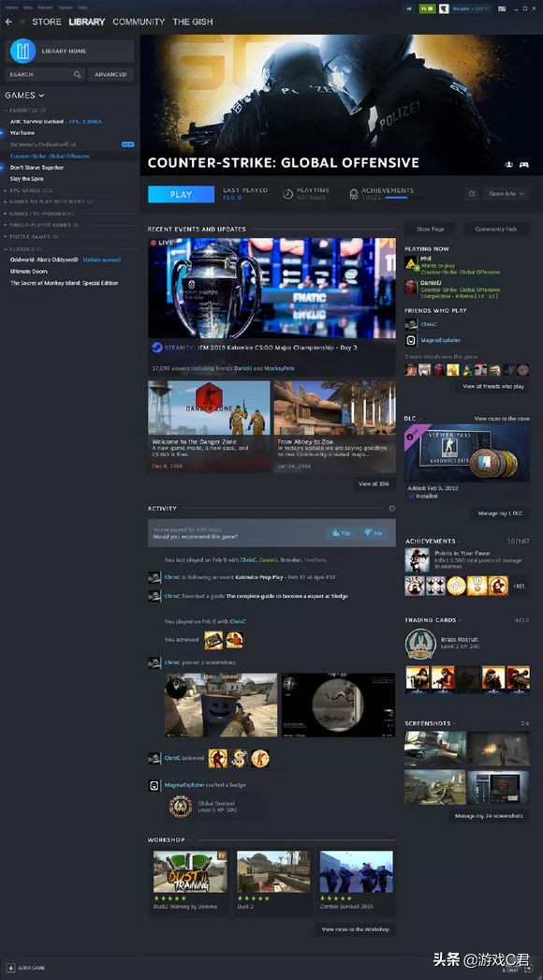This screenshot has width=543, height=980.
Task: Open Brass Recruit badge icon
Action: coord(420,644)
